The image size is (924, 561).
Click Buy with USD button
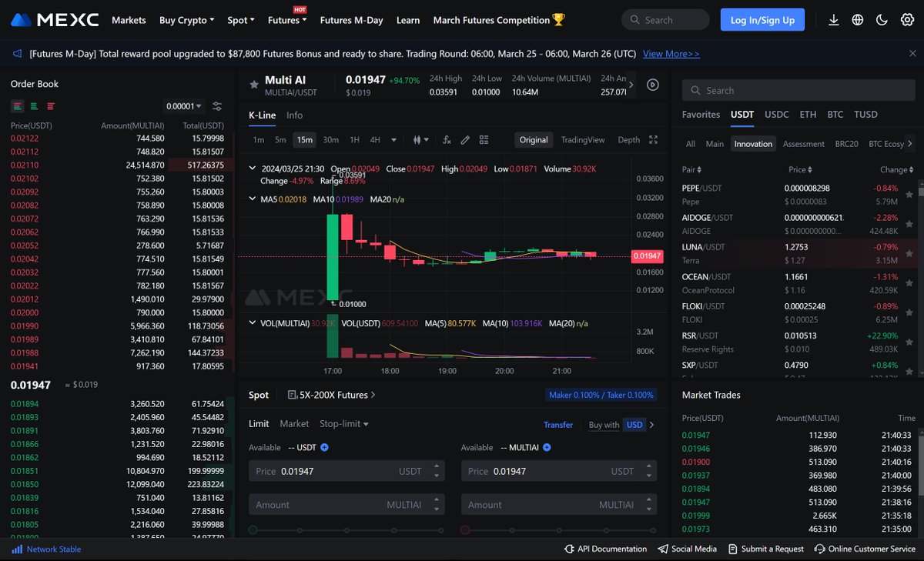click(x=621, y=425)
